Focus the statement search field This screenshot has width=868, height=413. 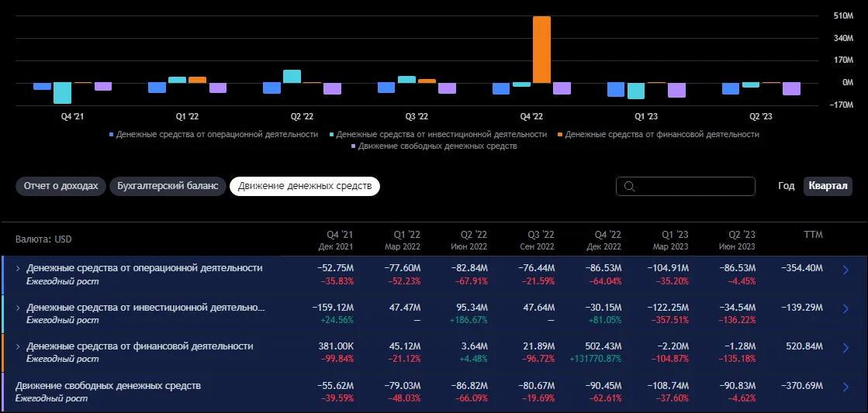point(685,186)
